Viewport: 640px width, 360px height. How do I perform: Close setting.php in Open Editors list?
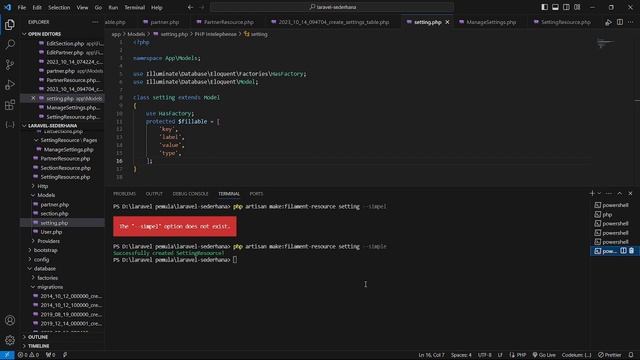[x=33, y=98]
